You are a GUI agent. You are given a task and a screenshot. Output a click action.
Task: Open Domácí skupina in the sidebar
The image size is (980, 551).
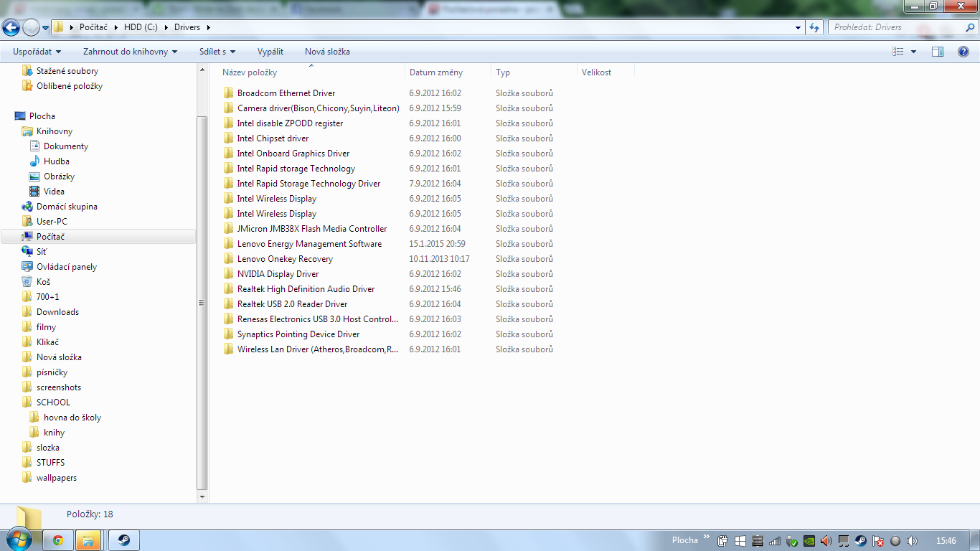coord(67,207)
